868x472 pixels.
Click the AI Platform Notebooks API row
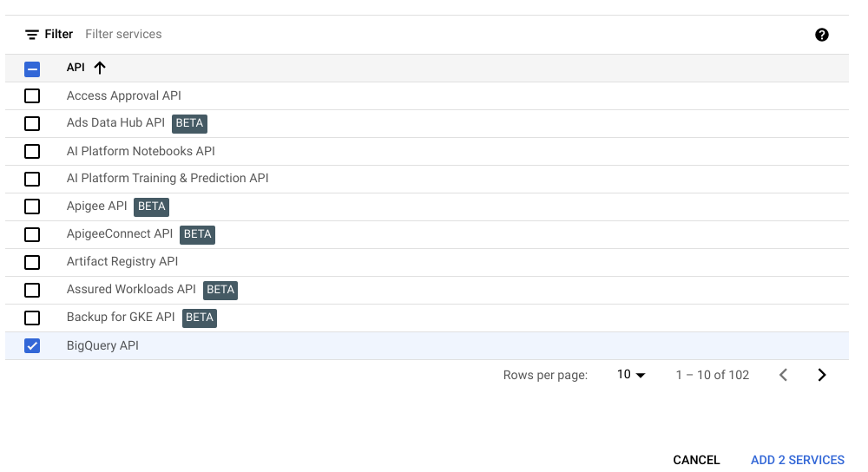click(141, 151)
